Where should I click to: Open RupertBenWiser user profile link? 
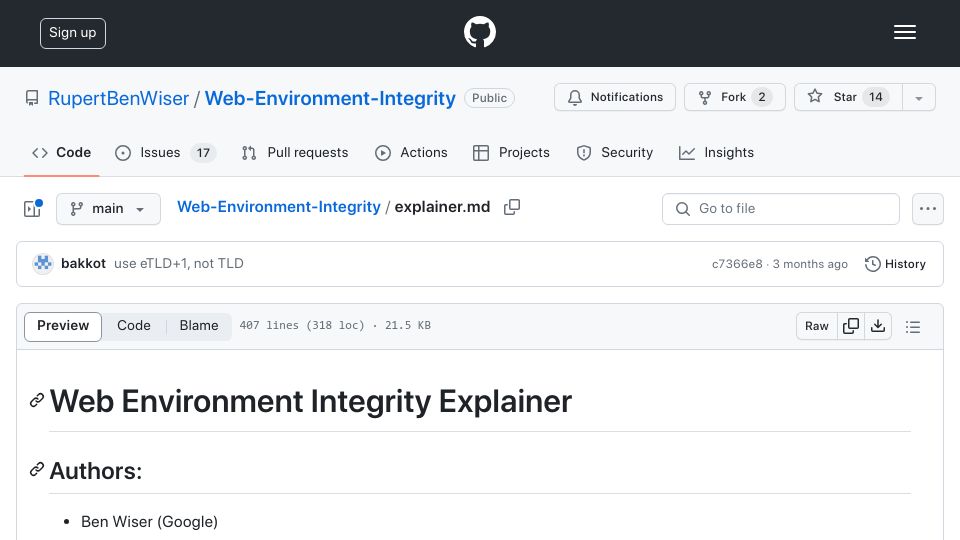[118, 98]
